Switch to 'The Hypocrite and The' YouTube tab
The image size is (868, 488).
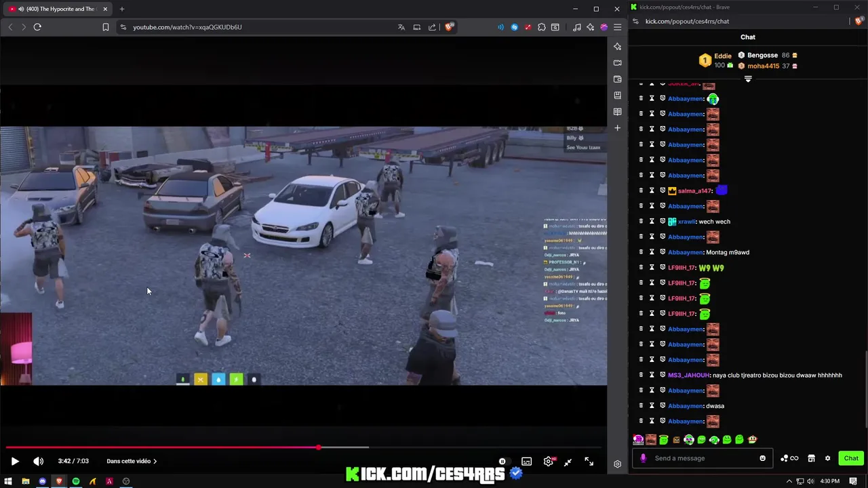point(58,9)
